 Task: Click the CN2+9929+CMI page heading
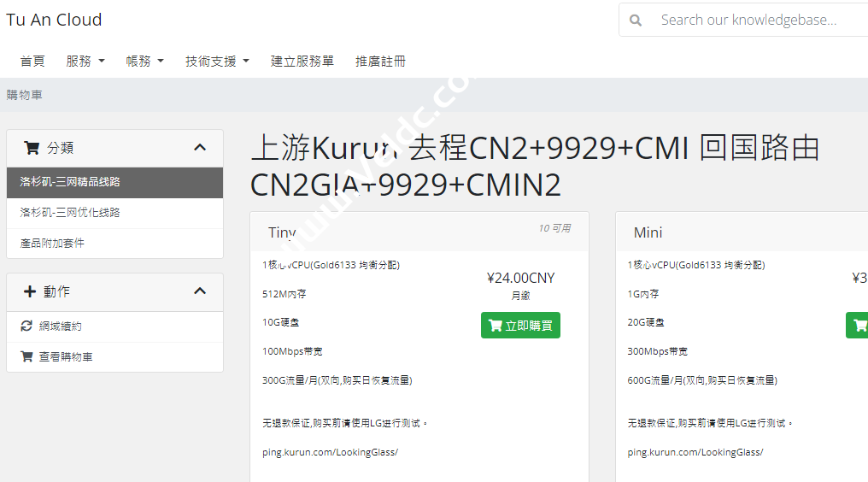pyautogui.click(x=534, y=166)
